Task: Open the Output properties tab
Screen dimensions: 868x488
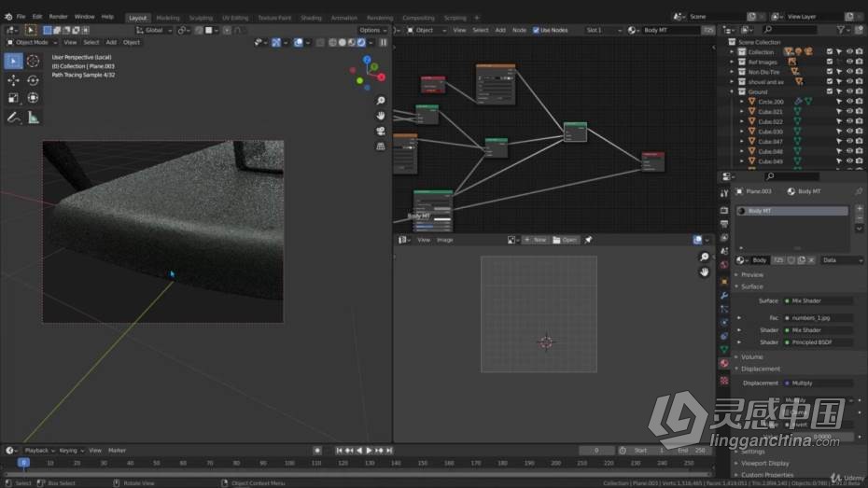Action: click(x=724, y=224)
